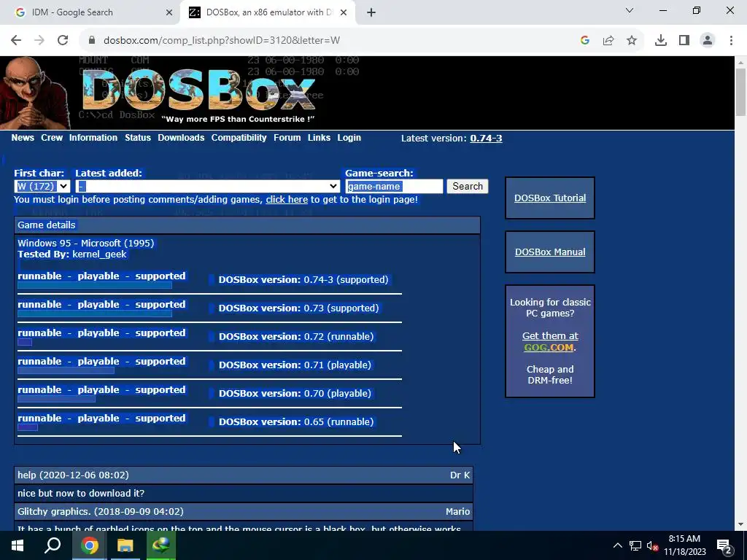This screenshot has width=747, height=560.
Task: Bookmark this page with the star icon
Action: 632,41
